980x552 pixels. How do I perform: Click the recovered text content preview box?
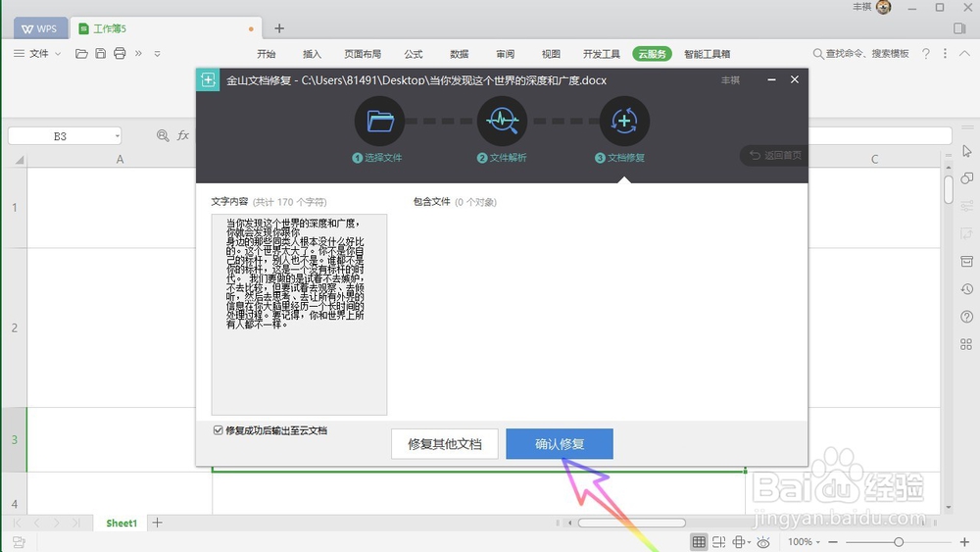coord(299,315)
